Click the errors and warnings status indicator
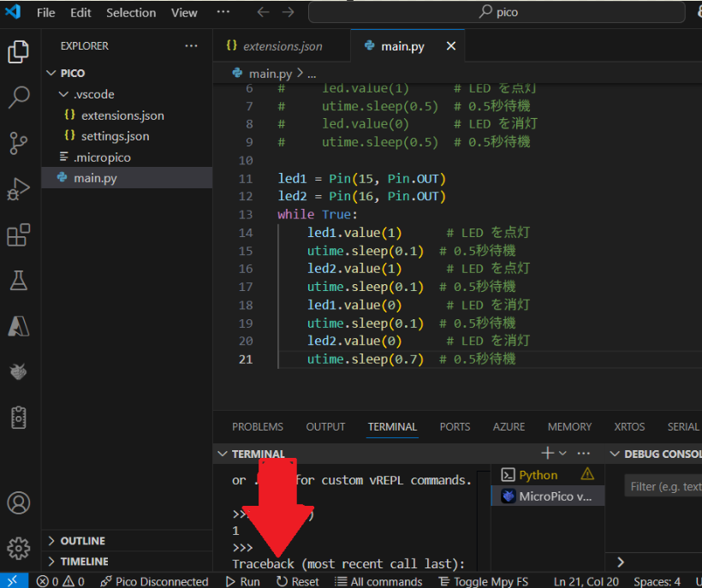702x588 pixels. (61, 581)
